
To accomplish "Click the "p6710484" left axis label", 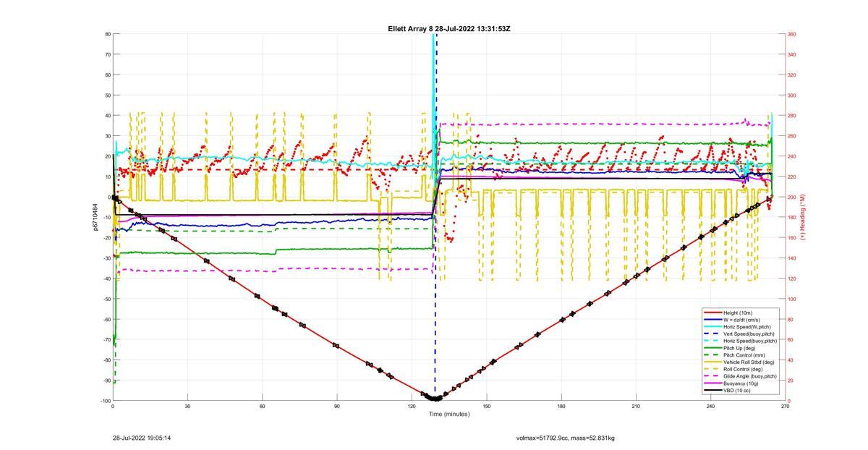I will tap(94, 217).
